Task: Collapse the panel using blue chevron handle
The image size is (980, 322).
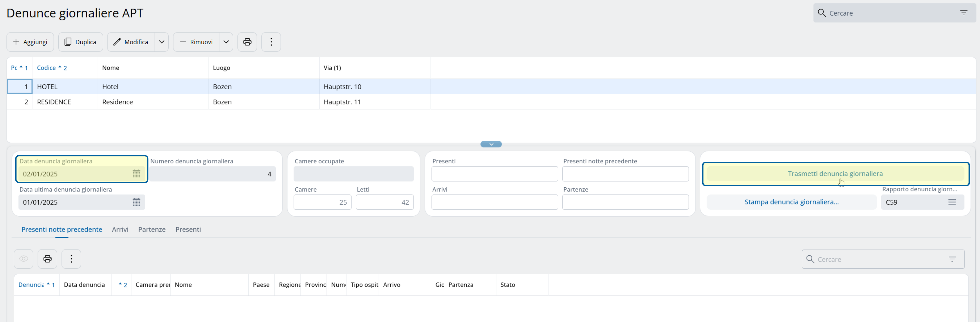Action: coord(491,144)
